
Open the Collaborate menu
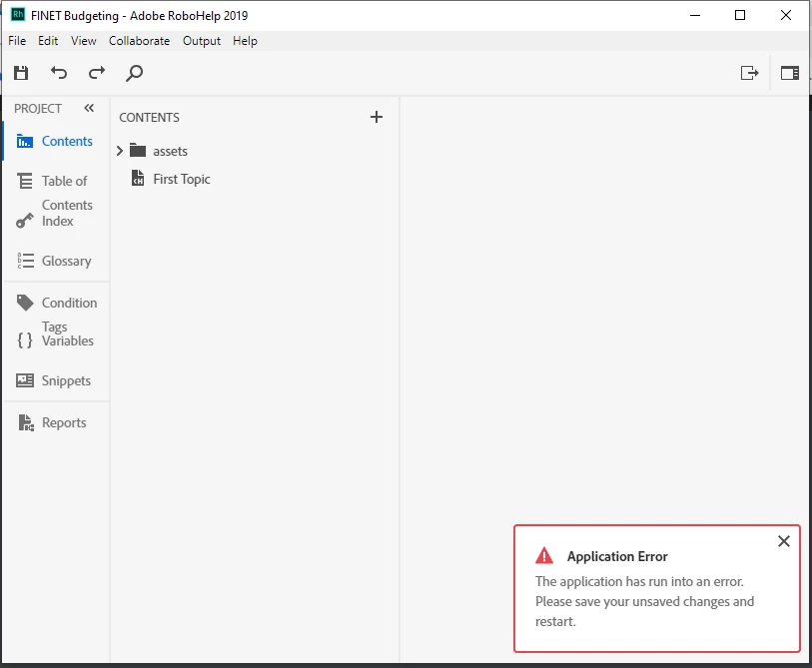pyautogui.click(x=139, y=41)
